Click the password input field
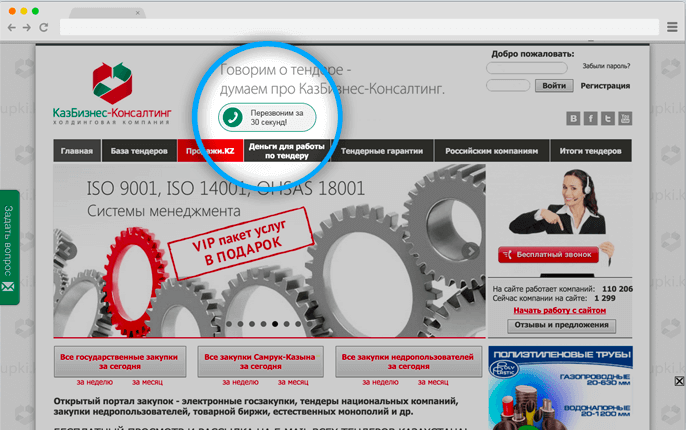The height and width of the screenshot is (430, 686). (508, 85)
